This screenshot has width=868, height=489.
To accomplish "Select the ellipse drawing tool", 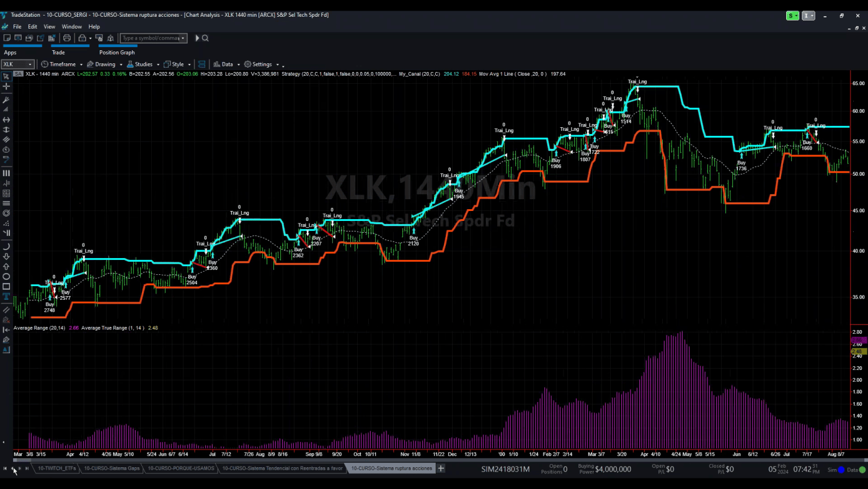I will [6, 276].
